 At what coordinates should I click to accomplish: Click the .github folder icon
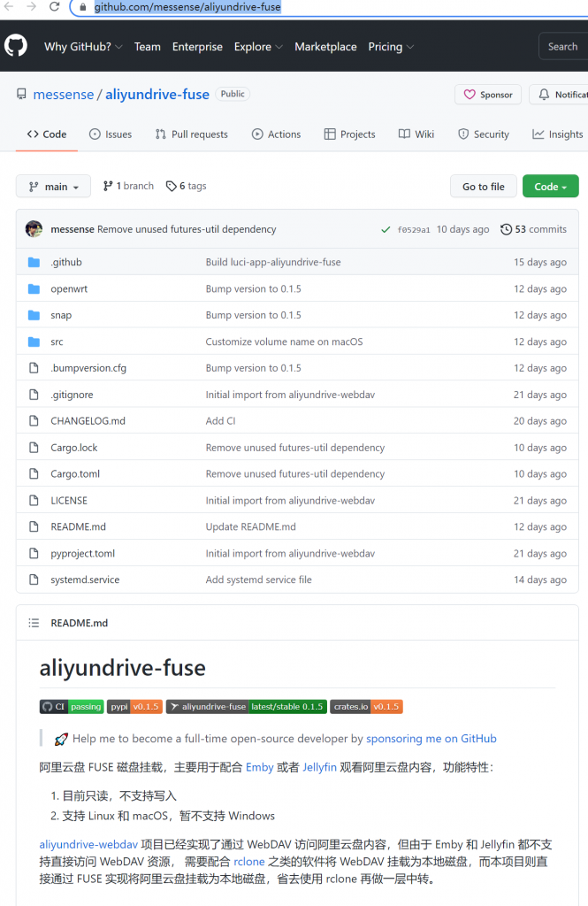click(x=34, y=262)
